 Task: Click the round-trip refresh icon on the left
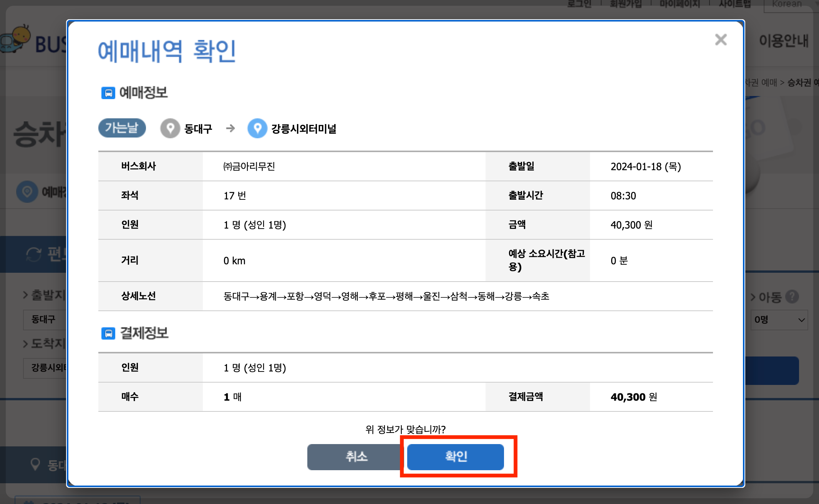coord(34,254)
